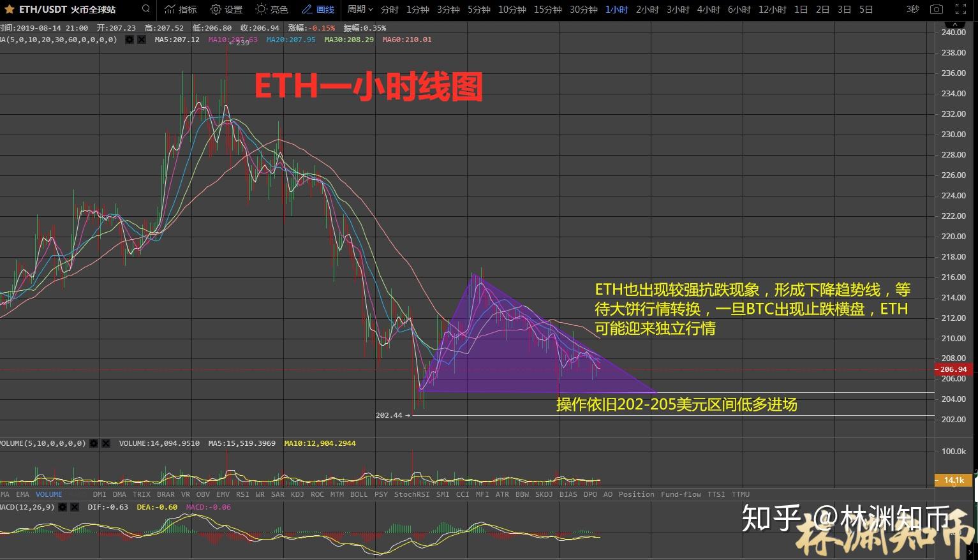Image resolution: width=978 pixels, height=560 pixels.
Task: Select the 2日 timeframe
Action: [x=823, y=10]
